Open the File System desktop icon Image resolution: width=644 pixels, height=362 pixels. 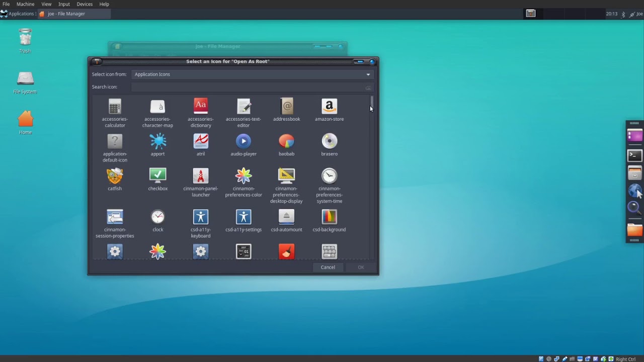(x=25, y=82)
